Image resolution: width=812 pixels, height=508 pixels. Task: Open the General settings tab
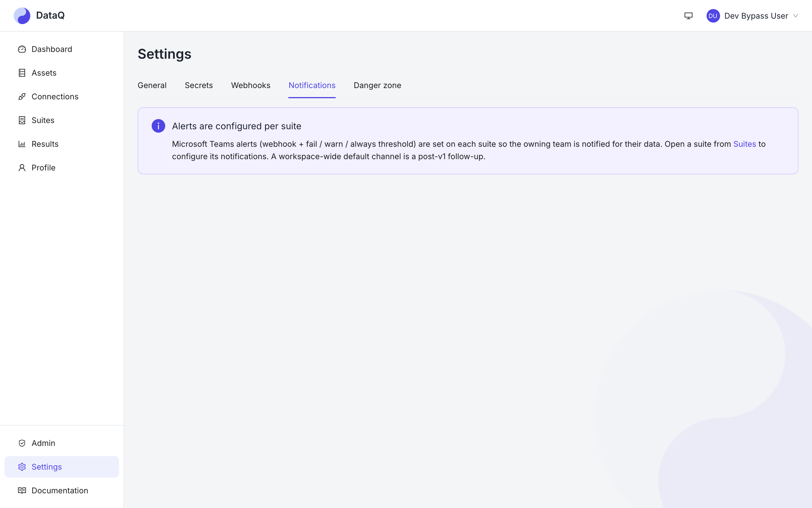pos(152,85)
